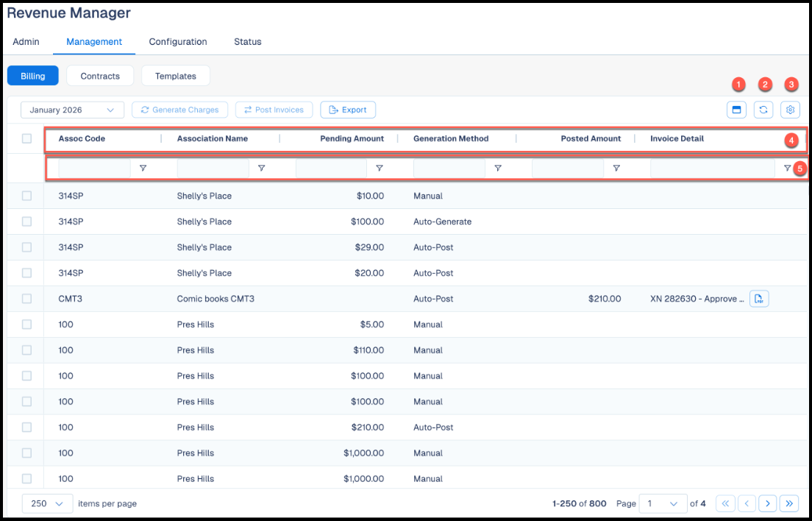
Task: Open the PDF icon in CMT3 row
Action: click(x=759, y=299)
